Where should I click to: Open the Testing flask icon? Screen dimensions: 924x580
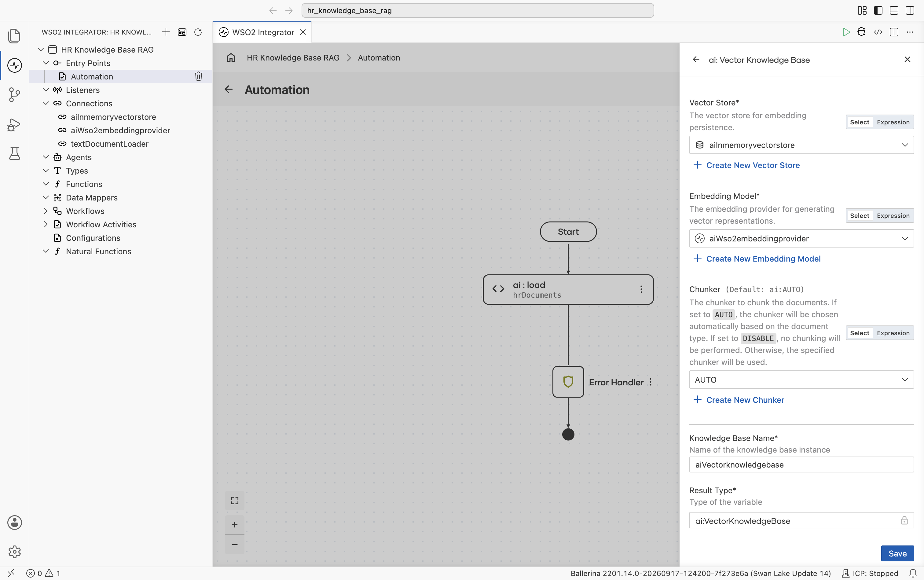click(x=15, y=153)
